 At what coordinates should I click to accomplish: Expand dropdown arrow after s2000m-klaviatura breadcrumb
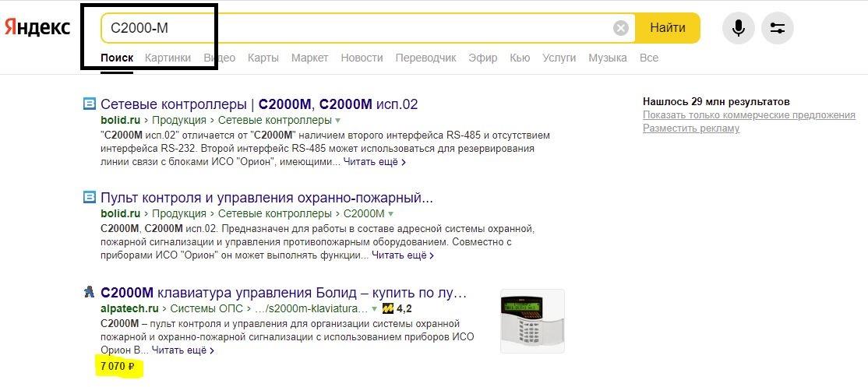[x=373, y=309]
